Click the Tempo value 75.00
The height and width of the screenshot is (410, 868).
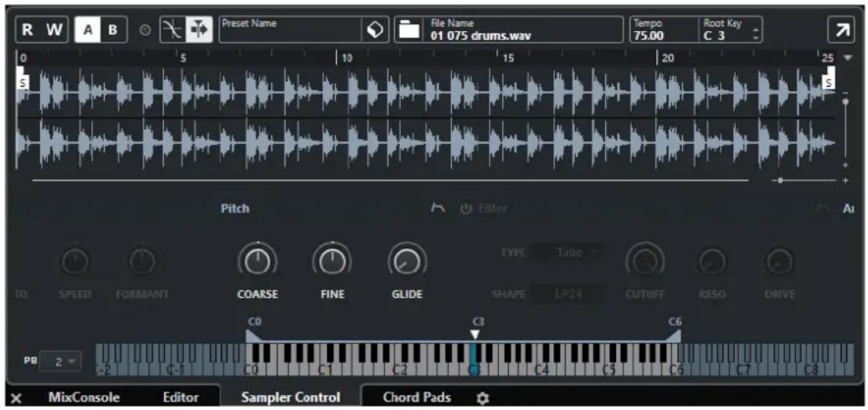pos(648,37)
